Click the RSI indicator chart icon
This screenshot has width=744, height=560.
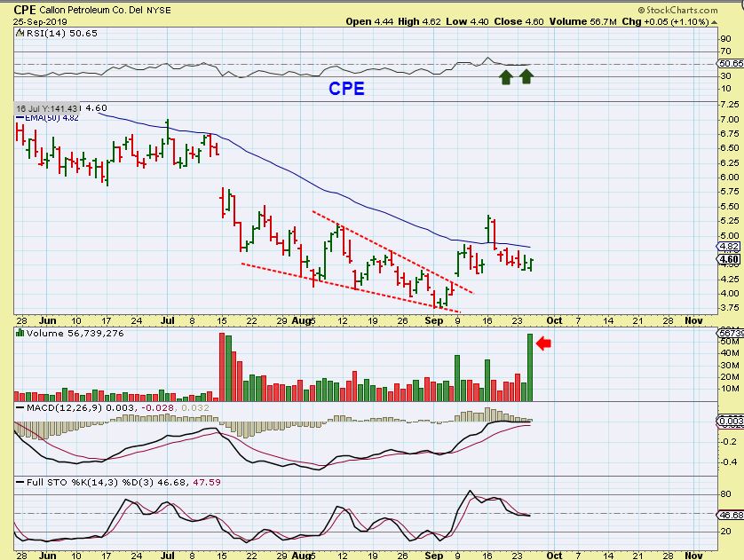coord(20,33)
